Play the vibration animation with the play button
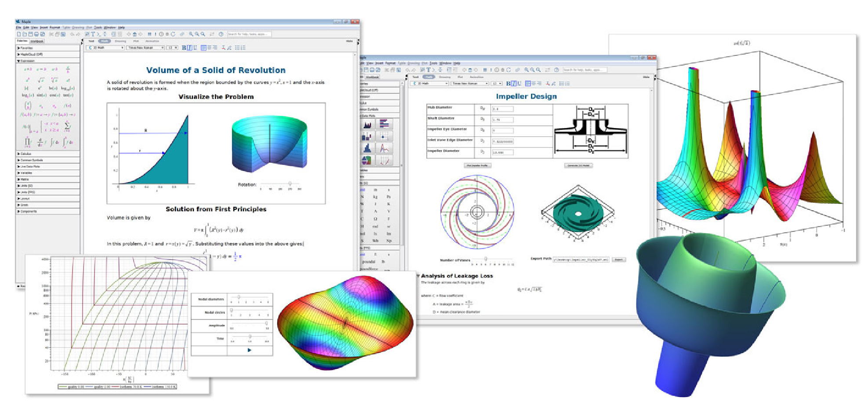The image size is (868, 403). click(249, 350)
